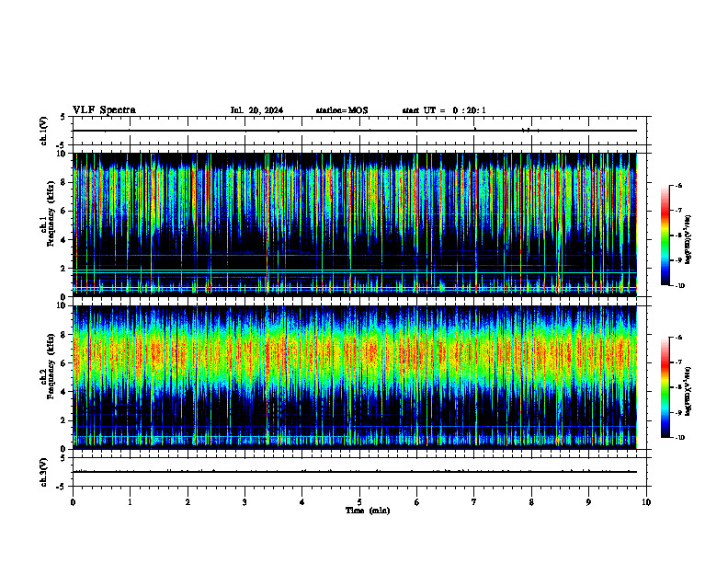This screenshot has width=728, height=563.
Task: Click tick label "8" on the time axis
Action: tap(531, 502)
